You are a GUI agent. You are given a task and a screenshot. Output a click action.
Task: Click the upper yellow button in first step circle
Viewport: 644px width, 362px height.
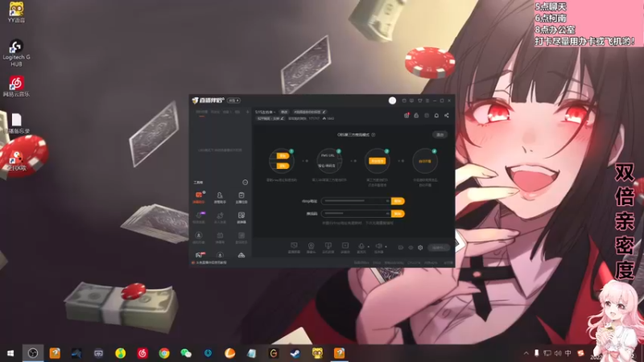283,156
